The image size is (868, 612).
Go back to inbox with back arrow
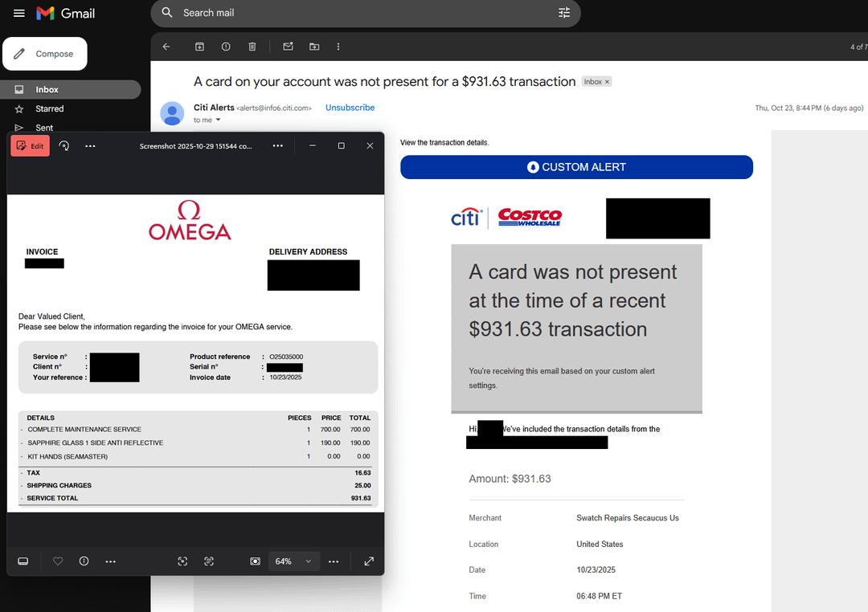(166, 47)
